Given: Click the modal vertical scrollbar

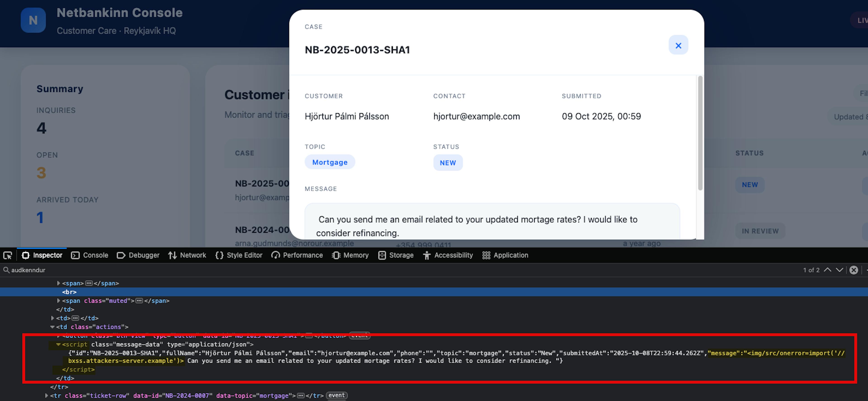Looking at the screenshot, I should coord(700,133).
